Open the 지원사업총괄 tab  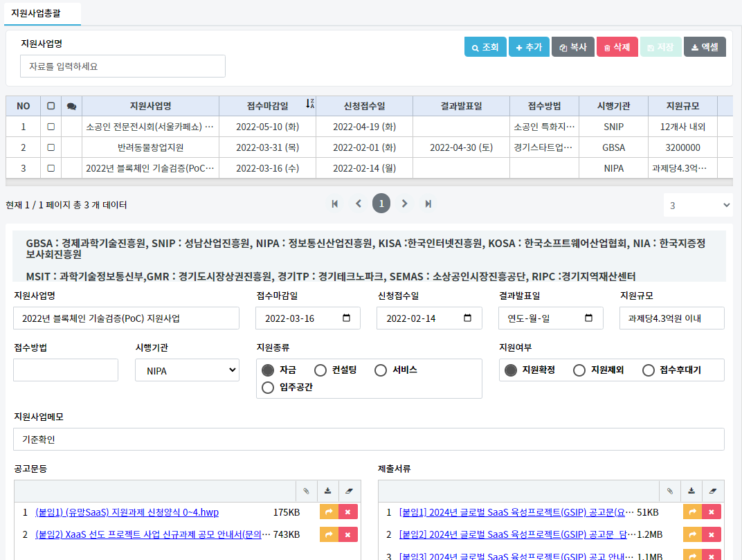point(42,13)
